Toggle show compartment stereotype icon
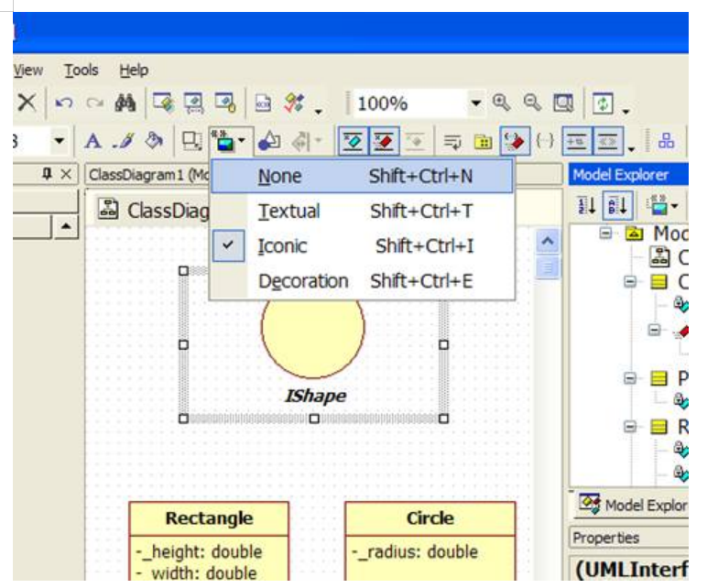Image resolution: width=707 pixels, height=588 pixels. [608, 142]
